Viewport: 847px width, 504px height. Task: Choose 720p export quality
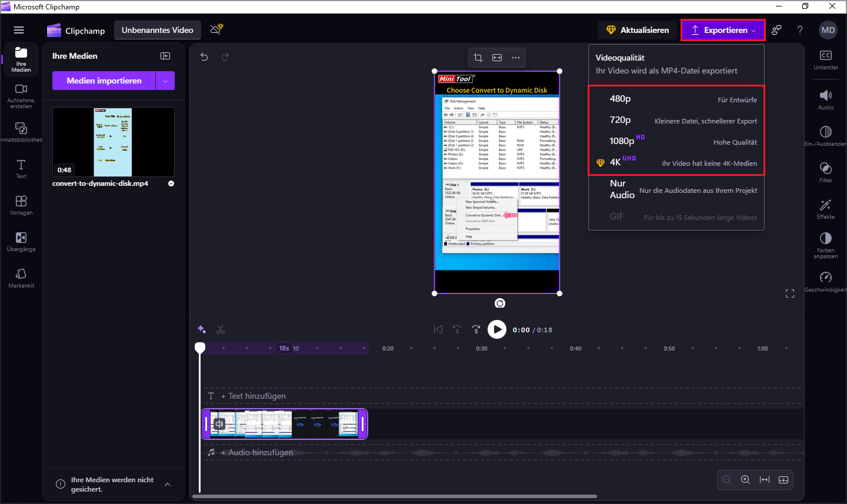[x=676, y=120]
